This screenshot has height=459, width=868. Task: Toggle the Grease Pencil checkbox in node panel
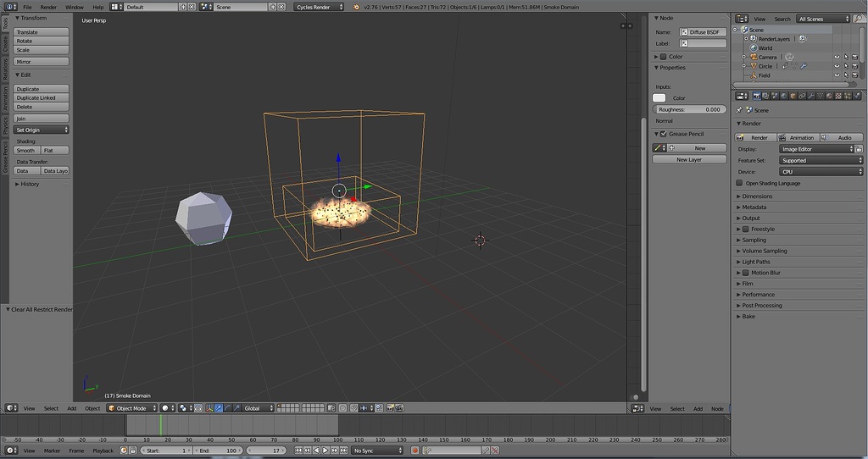663,134
